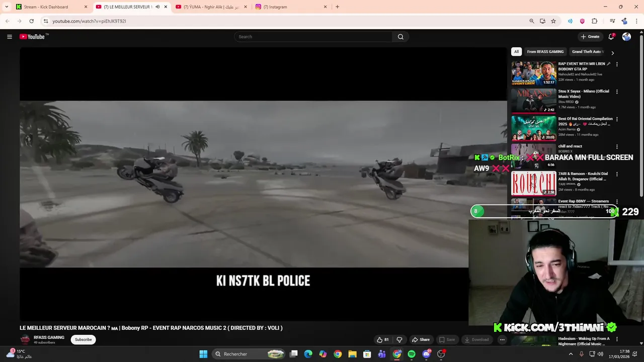Open more actions ellipsis under the video
The height and width of the screenshot is (362, 644).
pos(502,339)
